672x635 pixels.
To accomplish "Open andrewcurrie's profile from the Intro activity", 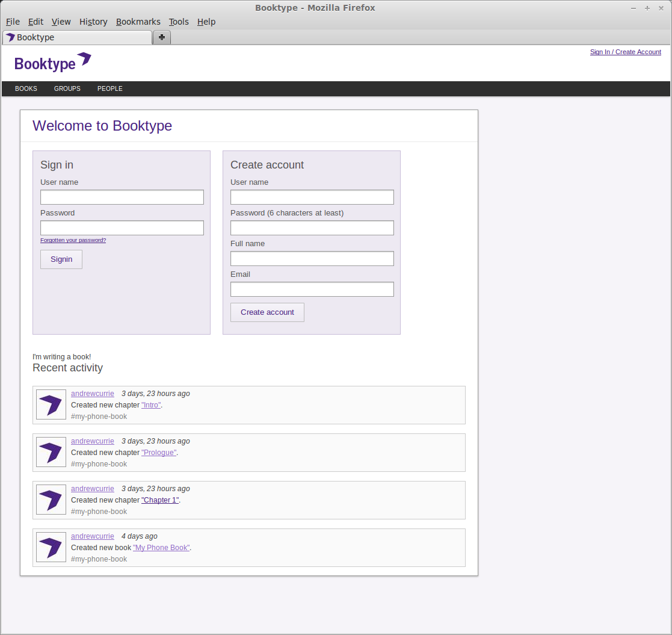I will (93, 394).
